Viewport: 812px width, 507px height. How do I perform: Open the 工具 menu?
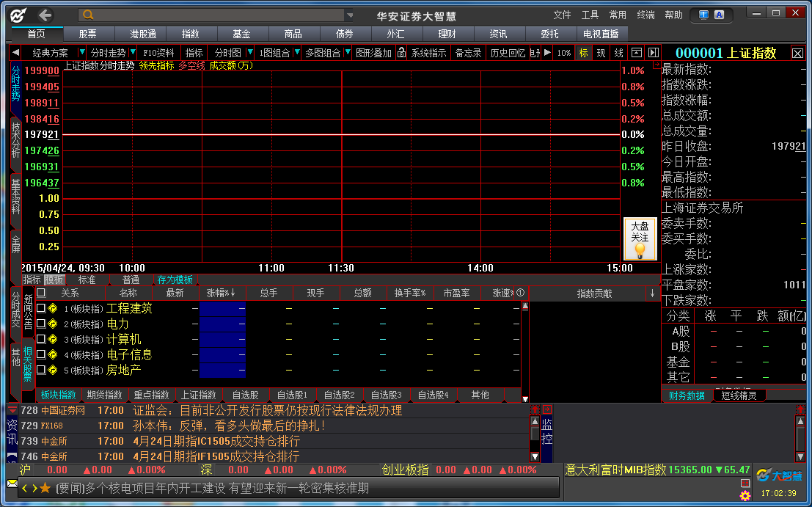590,15
